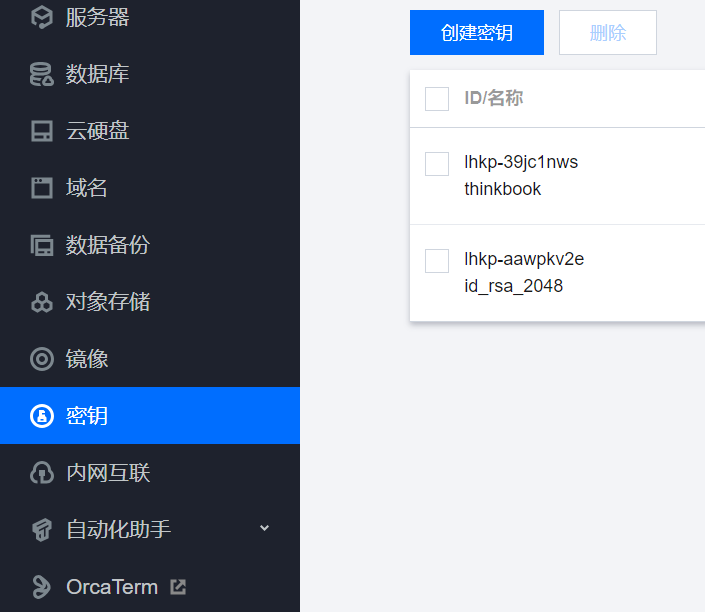Select the 密钥 menu item
The width and height of the screenshot is (705, 612).
(150, 416)
